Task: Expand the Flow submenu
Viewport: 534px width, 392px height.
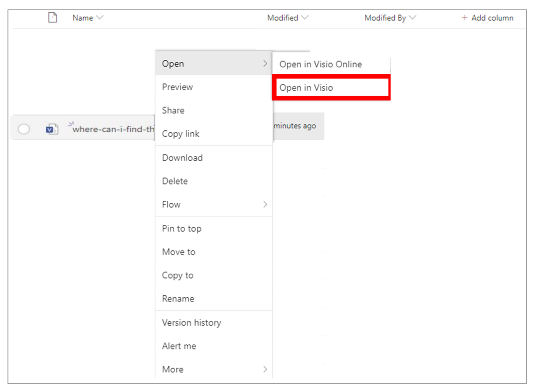Action: (214, 204)
